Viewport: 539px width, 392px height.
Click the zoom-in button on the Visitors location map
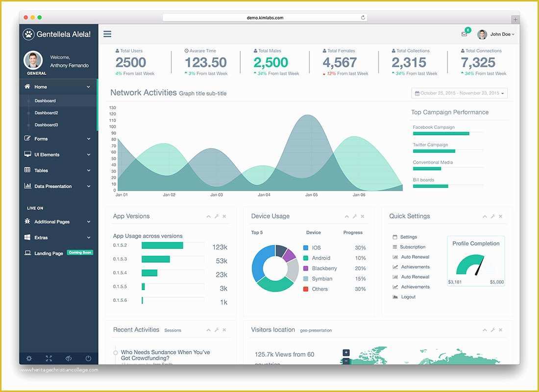pos(346,352)
